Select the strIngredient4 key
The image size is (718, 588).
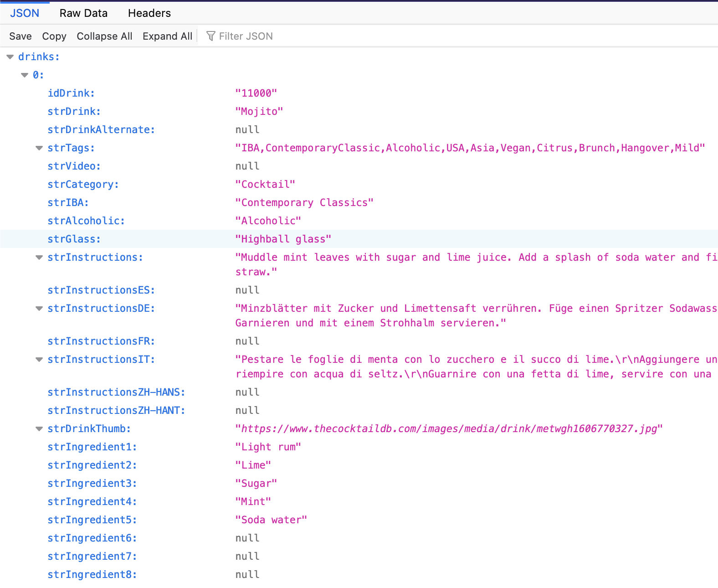click(92, 501)
